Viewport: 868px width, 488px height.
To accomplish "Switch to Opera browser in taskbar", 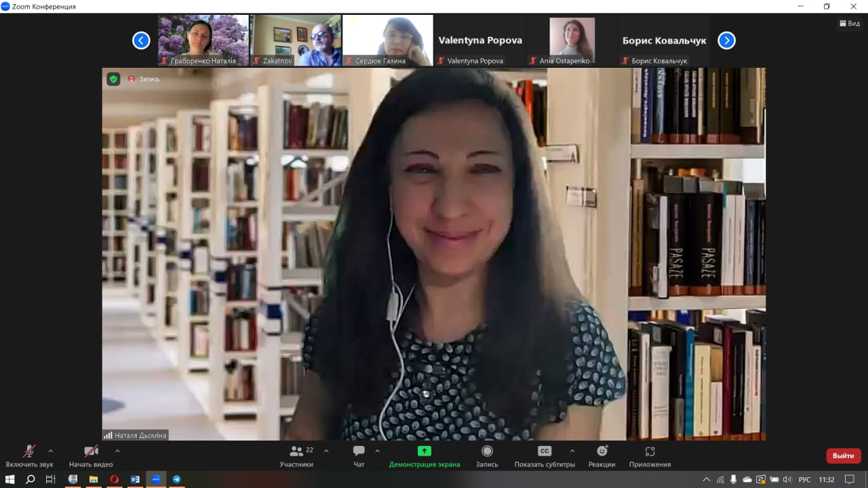I will coord(115,479).
